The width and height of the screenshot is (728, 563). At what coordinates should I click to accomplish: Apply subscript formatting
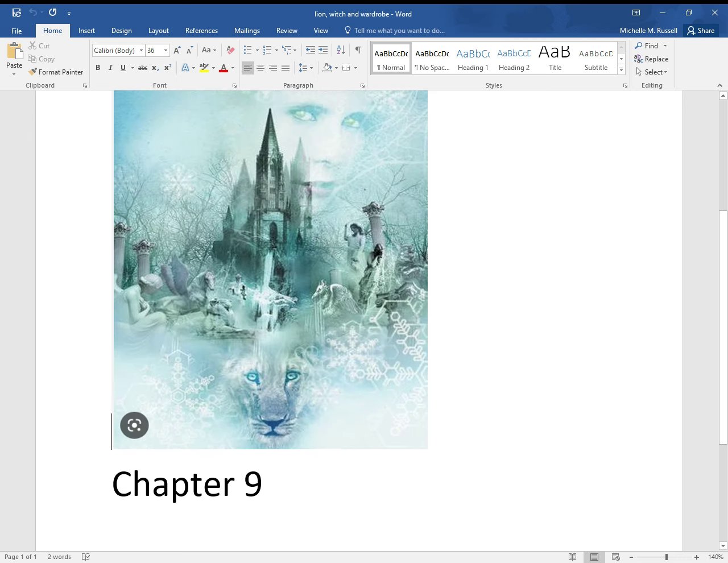coord(155,68)
